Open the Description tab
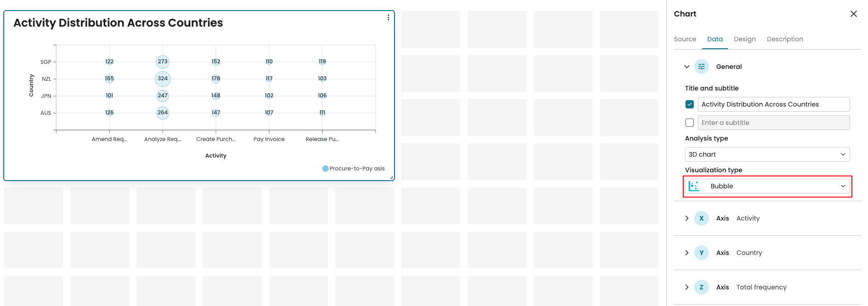This screenshot has height=306, width=868. tap(784, 39)
